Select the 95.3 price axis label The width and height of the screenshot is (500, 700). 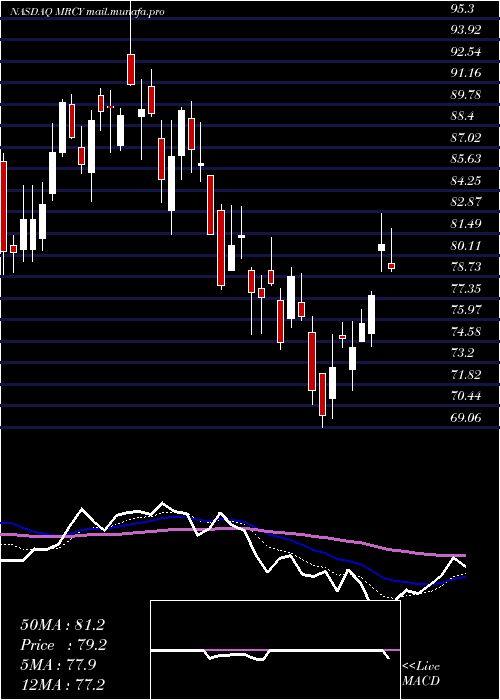click(x=463, y=8)
